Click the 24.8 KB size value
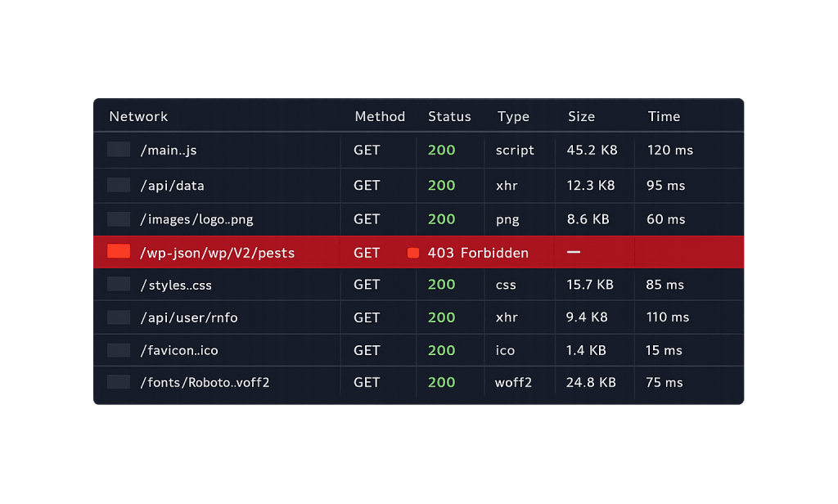This screenshot has height=504, width=838. (591, 383)
